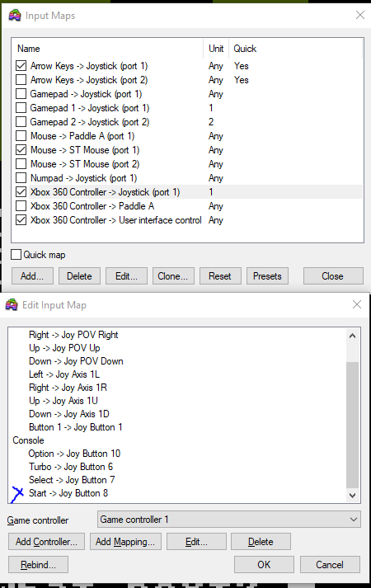Check Xbox 360 Controller -> Paddle A

[21, 206]
